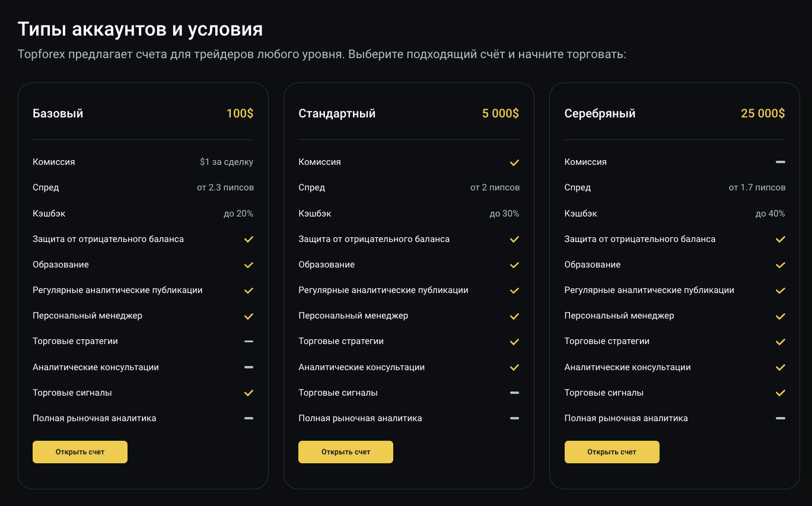Click Открыть счет for the Серебряный account
Image resolution: width=812 pixels, height=506 pixels.
[612, 452]
